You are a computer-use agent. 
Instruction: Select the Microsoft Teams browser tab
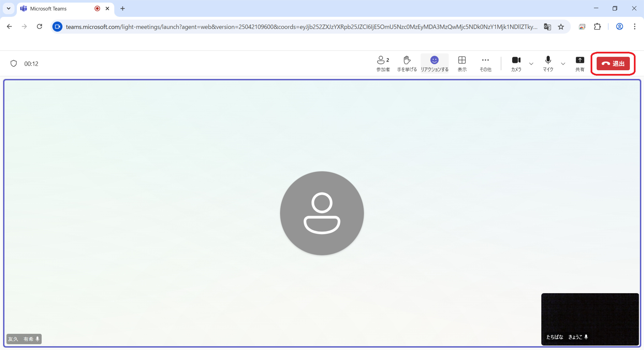point(65,8)
